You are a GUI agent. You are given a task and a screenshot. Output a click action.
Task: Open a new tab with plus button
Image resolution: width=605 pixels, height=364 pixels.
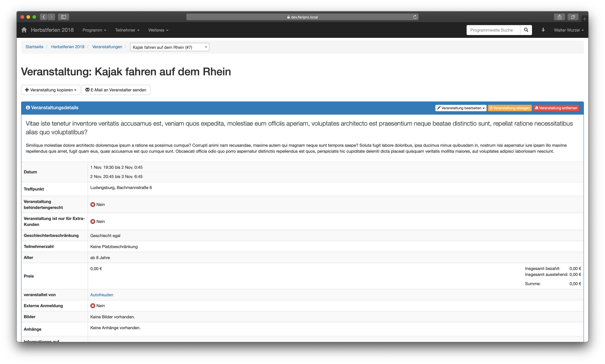pyautogui.click(x=584, y=19)
